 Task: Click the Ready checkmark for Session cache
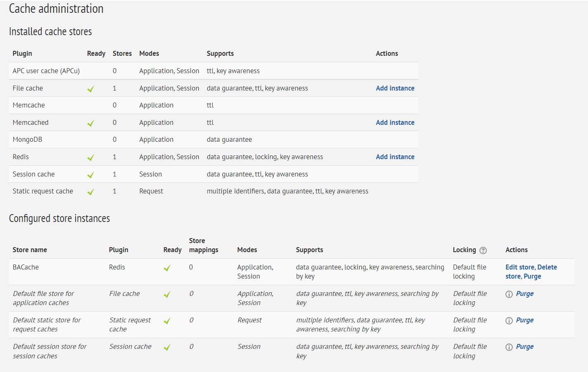pos(90,174)
